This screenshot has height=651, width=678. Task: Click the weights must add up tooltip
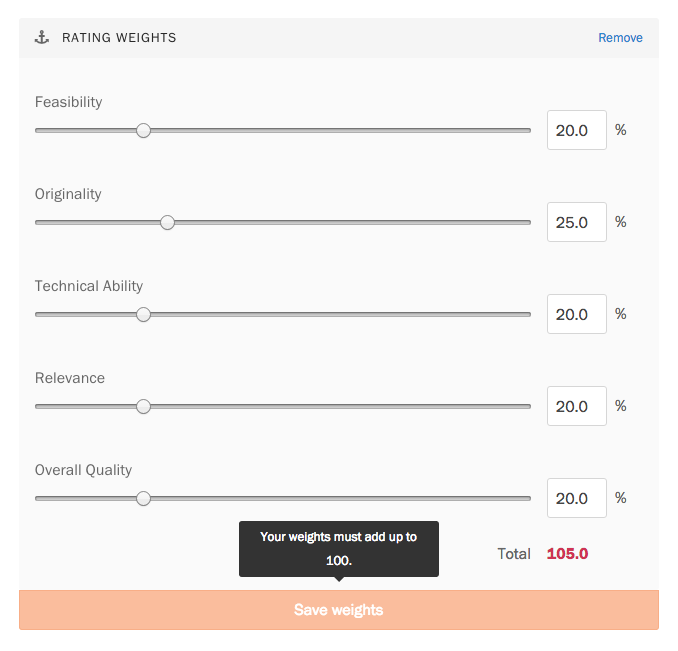tap(339, 549)
